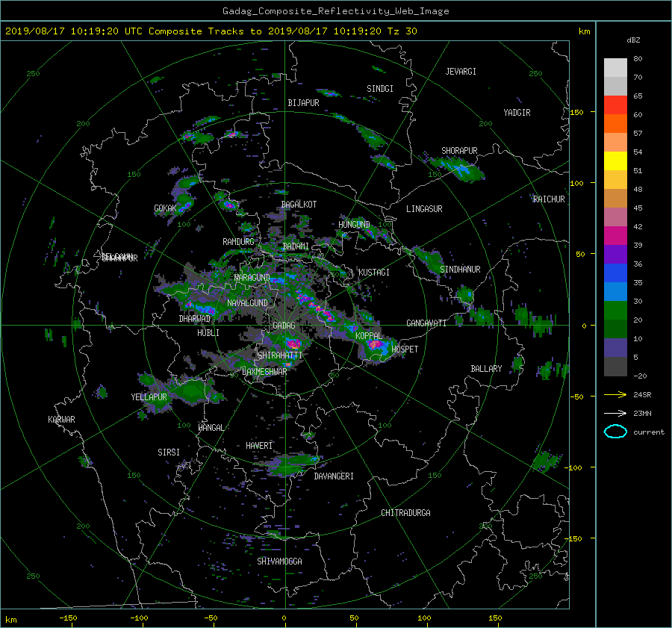Click the SIRSI city label

(x=169, y=453)
